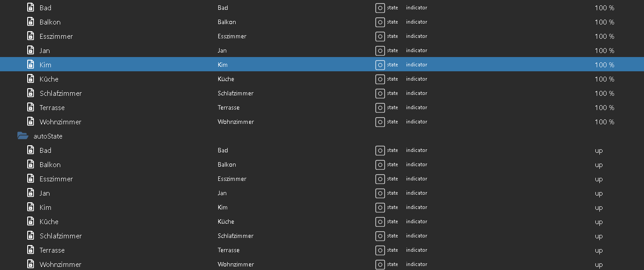The width and height of the screenshot is (644, 270).
Task: Click the indicator role in the highlighted Kim row
Action: (416, 65)
